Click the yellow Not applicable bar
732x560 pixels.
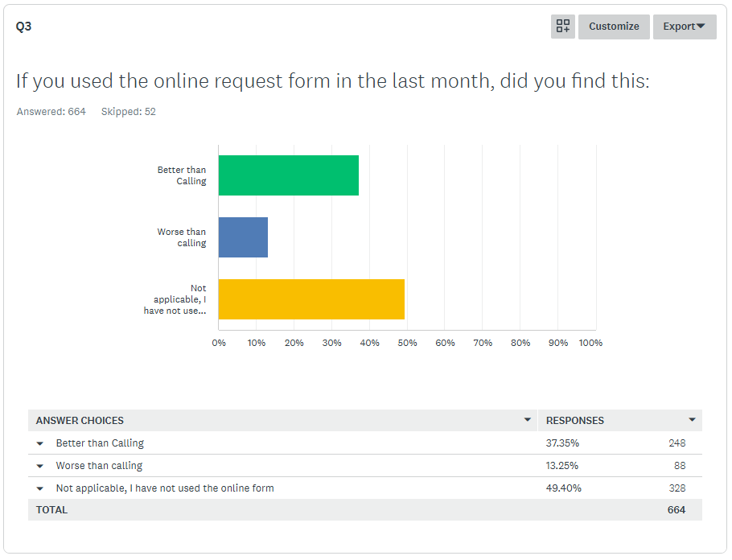[x=310, y=299]
